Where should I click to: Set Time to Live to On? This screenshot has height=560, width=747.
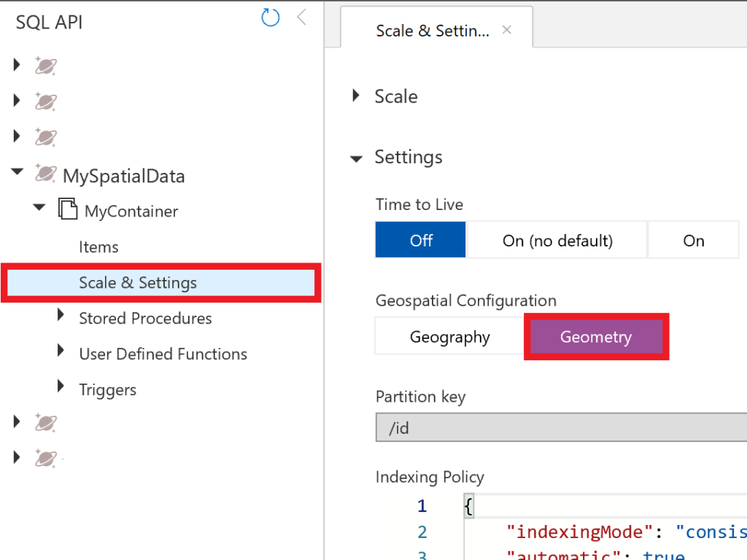693,241
